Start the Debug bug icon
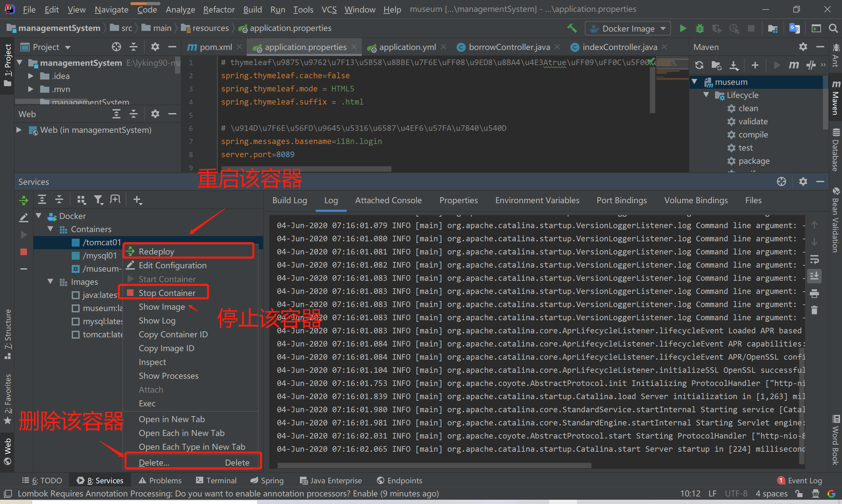Screen dimensions: 842x504 pos(700,28)
